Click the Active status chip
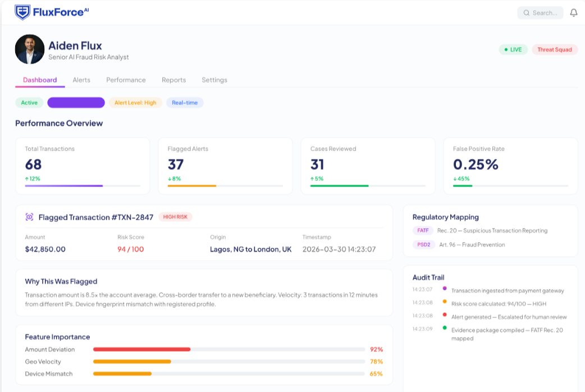The image size is (585, 392). click(x=29, y=103)
